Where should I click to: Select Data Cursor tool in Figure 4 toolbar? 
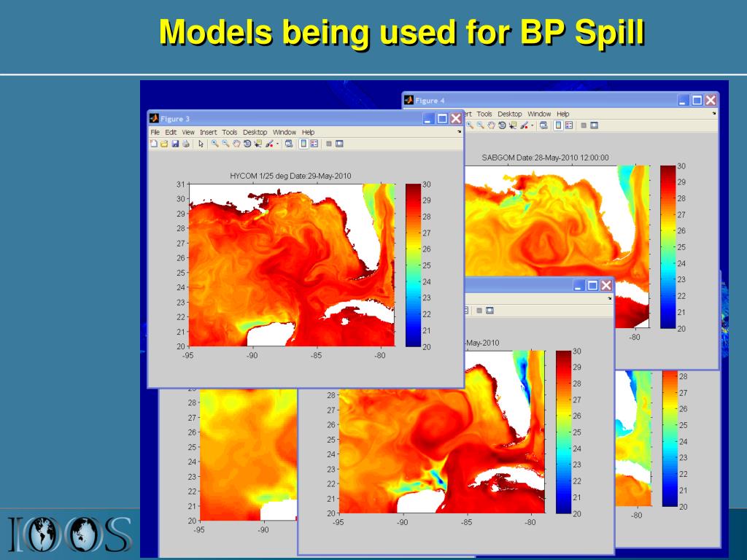tap(513, 125)
